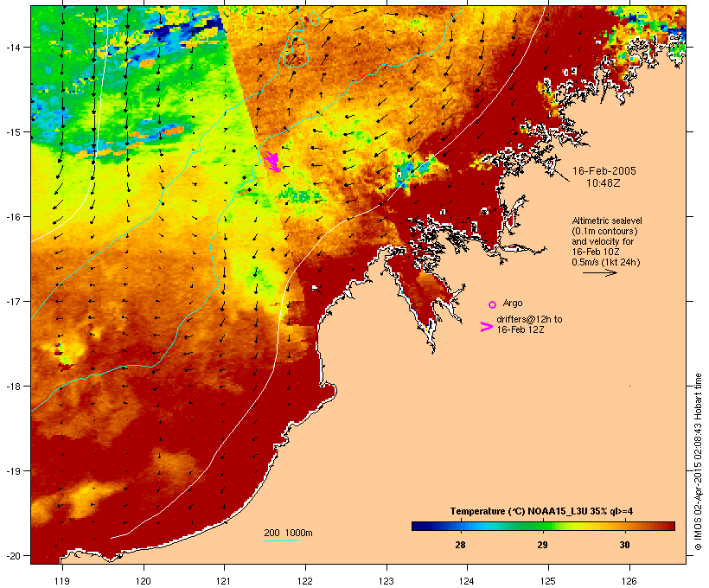
Task: Click the Argo magenta circle legend symbol
Action: tap(493, 304)
